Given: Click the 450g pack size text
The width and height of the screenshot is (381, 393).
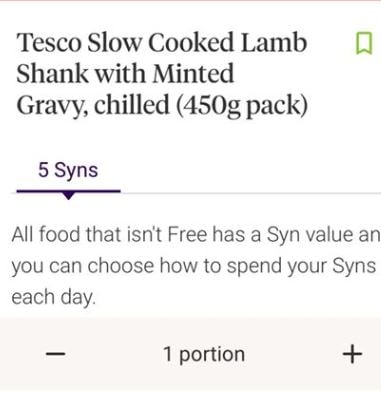Looking at the screenshot, I should [x=241, y=106].
